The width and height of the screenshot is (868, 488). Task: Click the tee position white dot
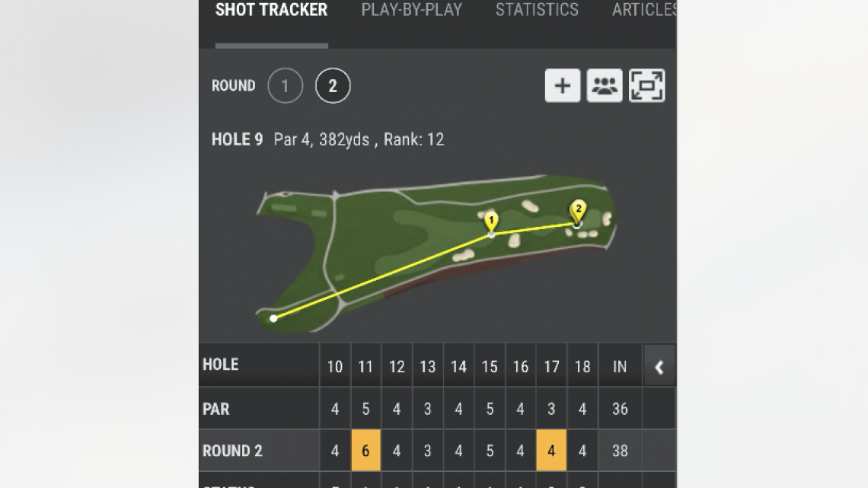(x=273, y=318)
